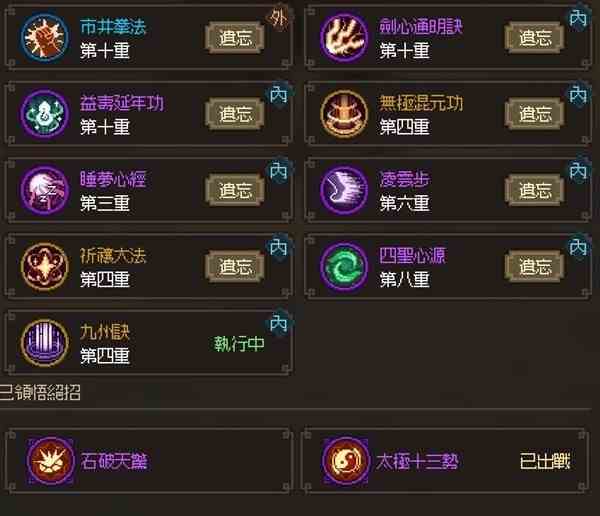
Task: Select the 睡夢心經 sleeping skill icon
Action: (45, 190)
